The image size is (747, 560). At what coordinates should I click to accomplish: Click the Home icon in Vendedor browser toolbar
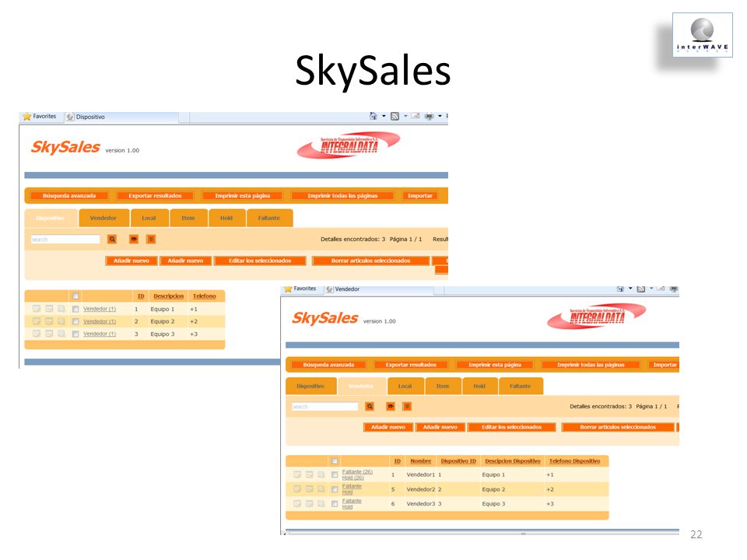tap(620, 289)
